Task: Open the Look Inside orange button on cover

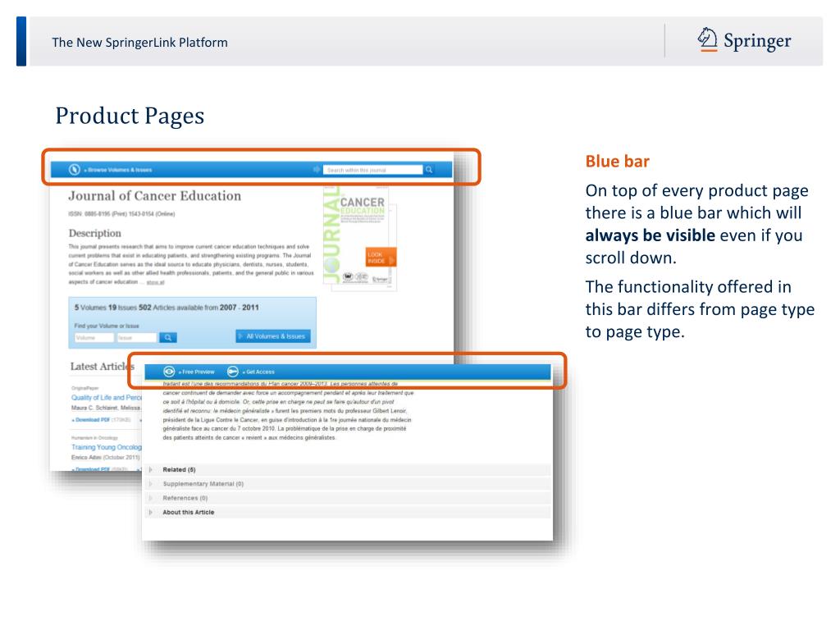Action: 381,258
